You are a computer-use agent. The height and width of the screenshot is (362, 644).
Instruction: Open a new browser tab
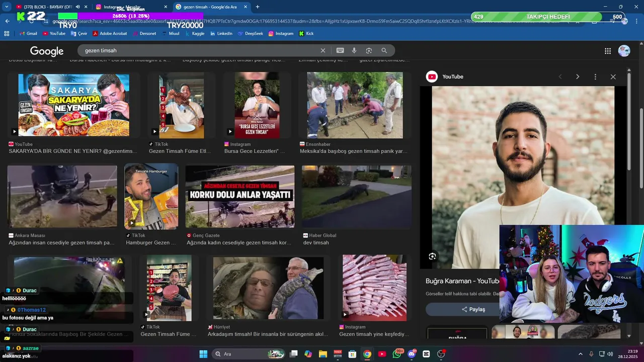258,7
